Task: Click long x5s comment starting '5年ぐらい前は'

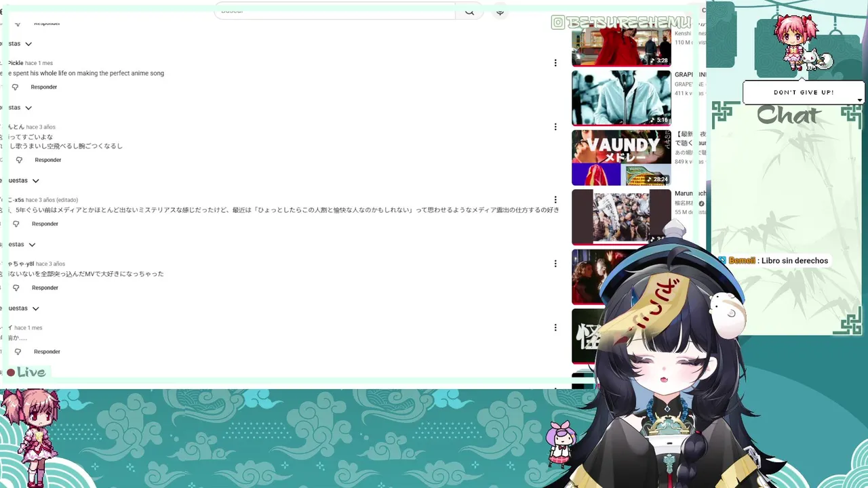Action: pos(286,210)
